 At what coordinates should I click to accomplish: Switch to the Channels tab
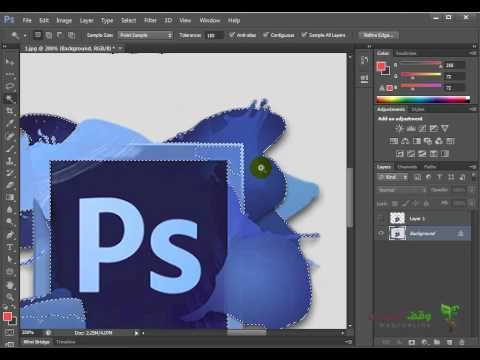tap(407, 167)
